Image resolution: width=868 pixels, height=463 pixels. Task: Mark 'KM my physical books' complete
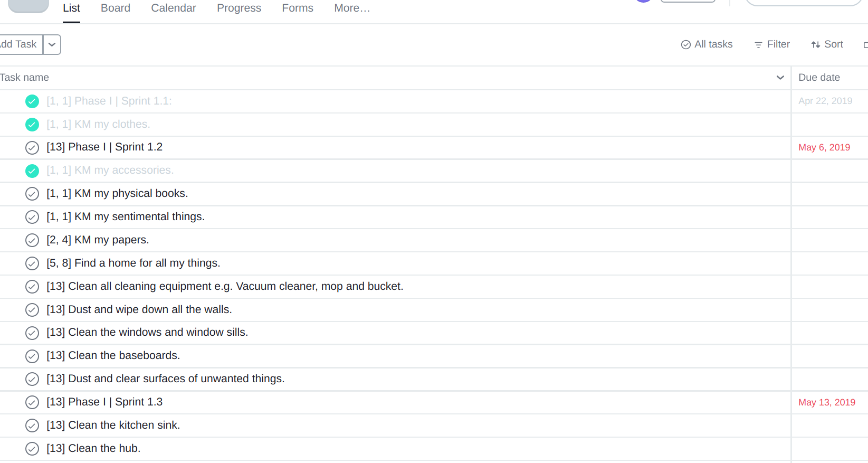32,194
